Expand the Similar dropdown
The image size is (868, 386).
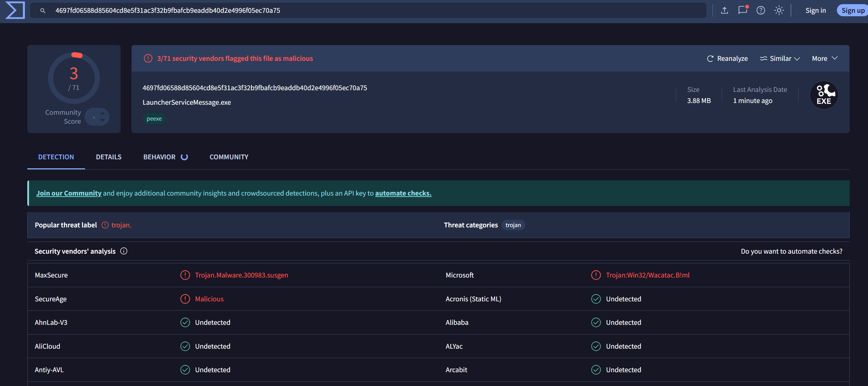tap(780, 59)
